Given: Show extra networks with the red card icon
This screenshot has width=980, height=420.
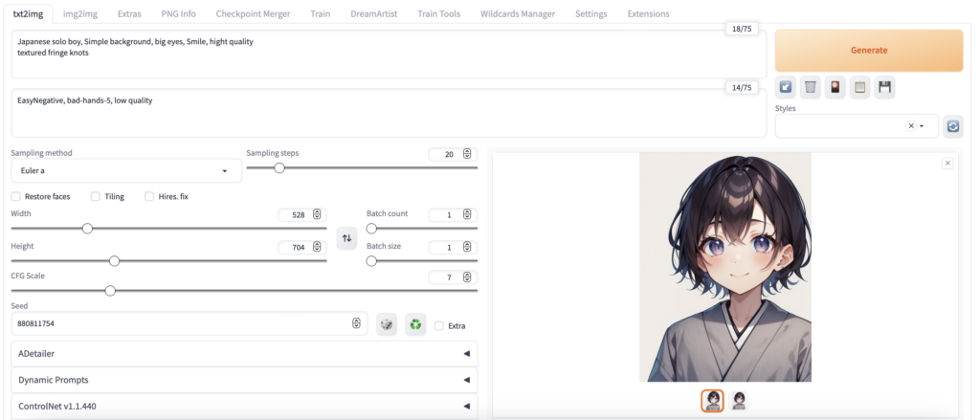Looking at the screenshot, I should click(835, 88).
